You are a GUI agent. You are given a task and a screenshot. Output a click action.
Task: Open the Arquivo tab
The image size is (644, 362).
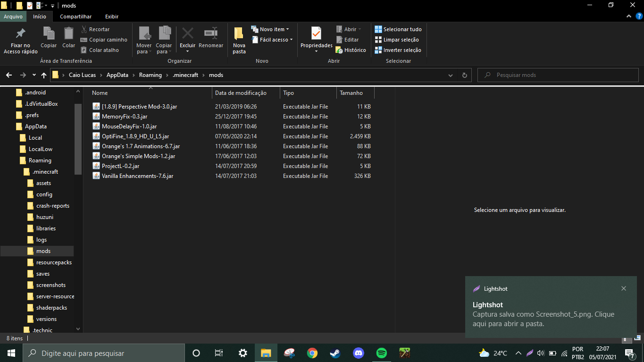(x=13, y=17)
